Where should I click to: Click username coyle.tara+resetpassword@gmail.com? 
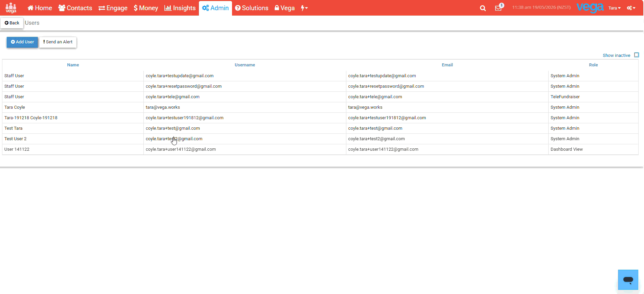point(184,86)
